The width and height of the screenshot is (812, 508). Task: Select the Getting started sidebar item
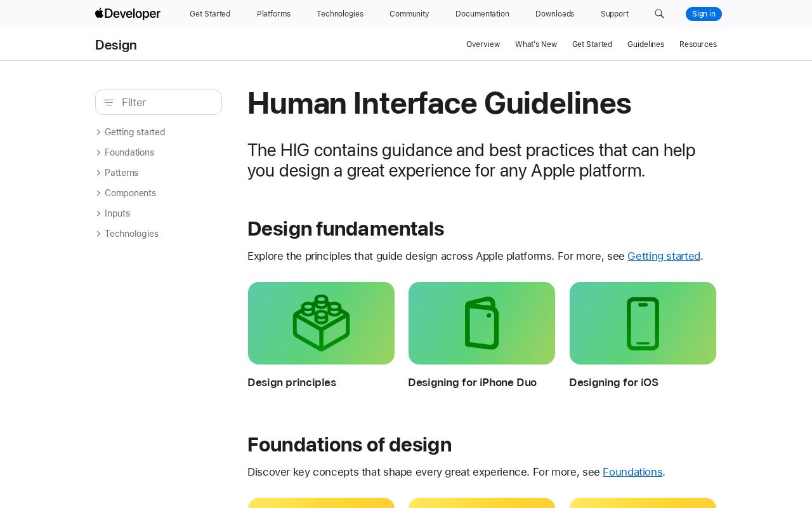[134, 132]
